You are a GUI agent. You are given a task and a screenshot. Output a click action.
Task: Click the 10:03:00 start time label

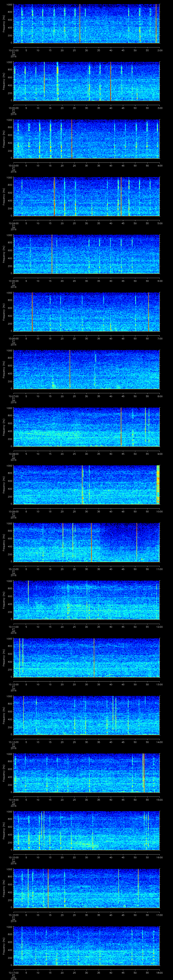tap(14, 166)
